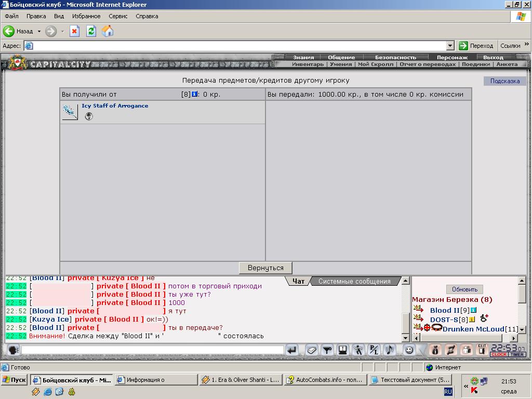Select player Blood II in room list

pos(445,310)
